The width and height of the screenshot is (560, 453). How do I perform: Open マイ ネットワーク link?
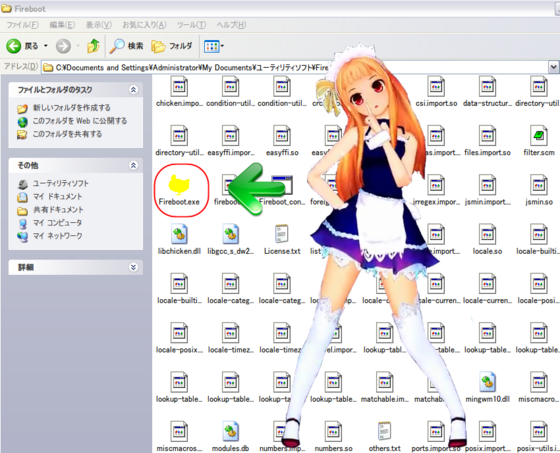(58, 236)
